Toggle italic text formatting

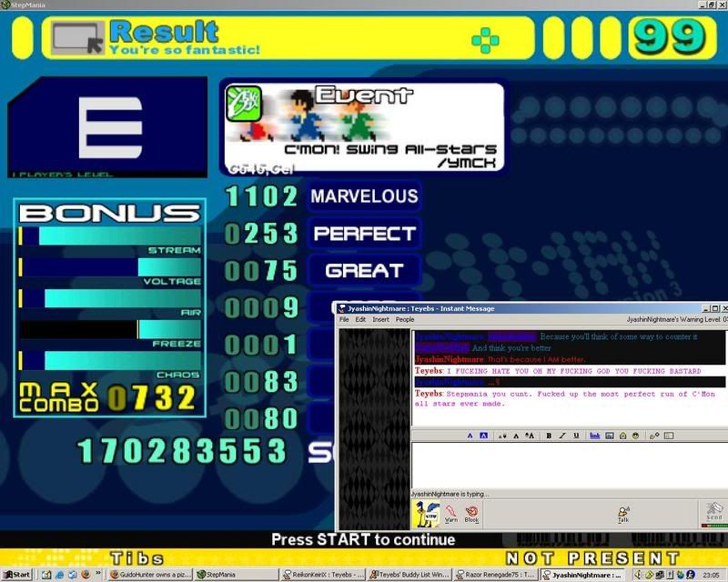(x=562, y=436)
